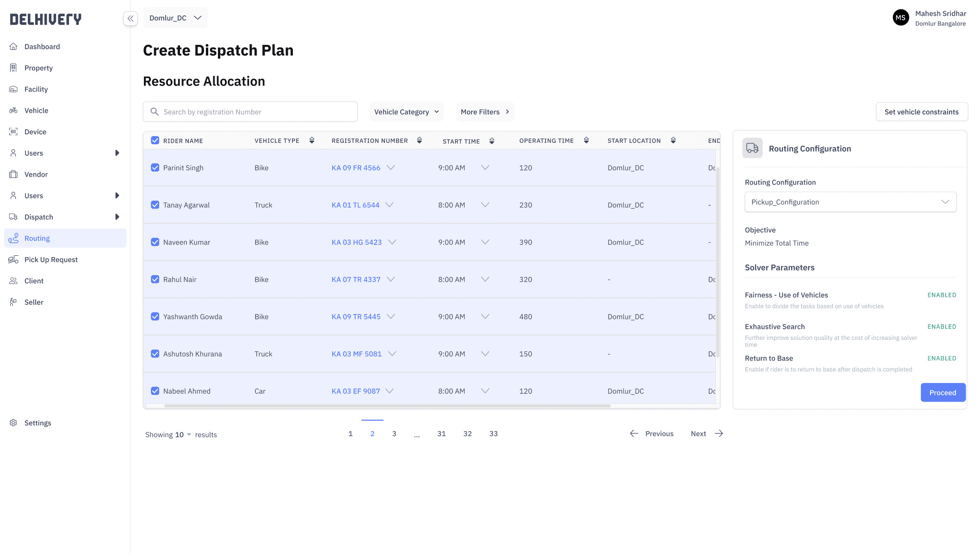Open the Vehicle Category filter dropdown
Viewport: 980px width, 554px height.
click(x=406, y=112)
